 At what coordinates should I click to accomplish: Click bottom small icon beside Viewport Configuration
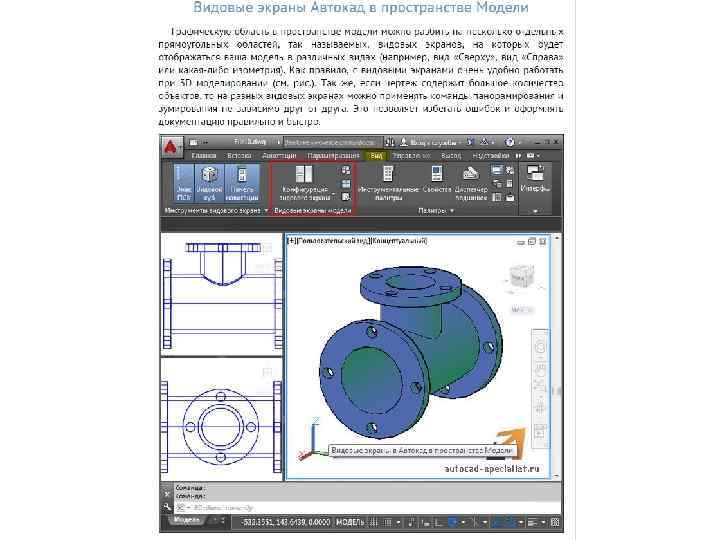click(346, 197)
